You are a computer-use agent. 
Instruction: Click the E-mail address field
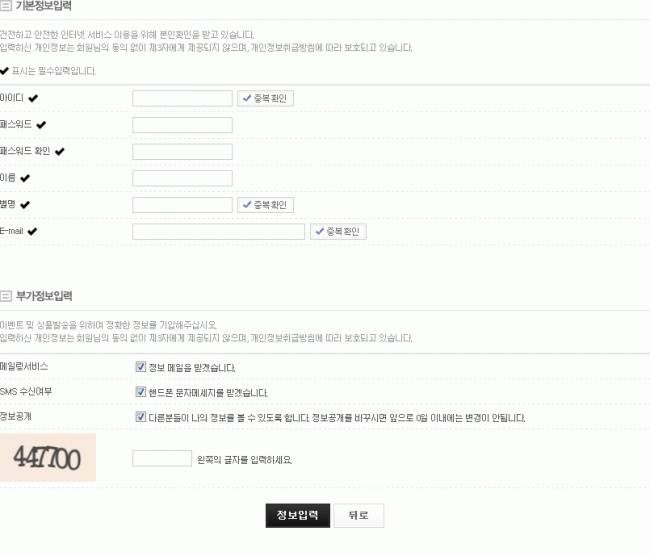(x=218, y=231)
